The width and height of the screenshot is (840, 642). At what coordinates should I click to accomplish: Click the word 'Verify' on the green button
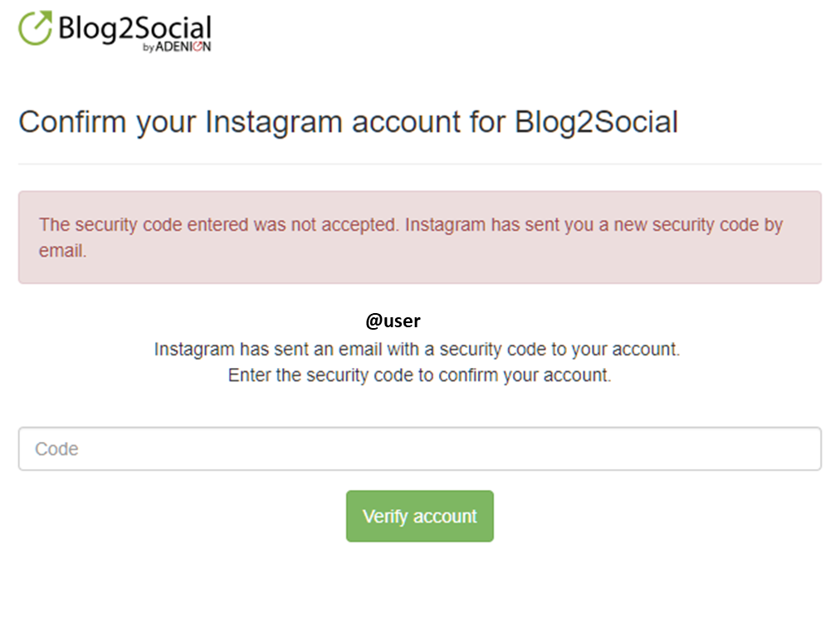point(385,517)
